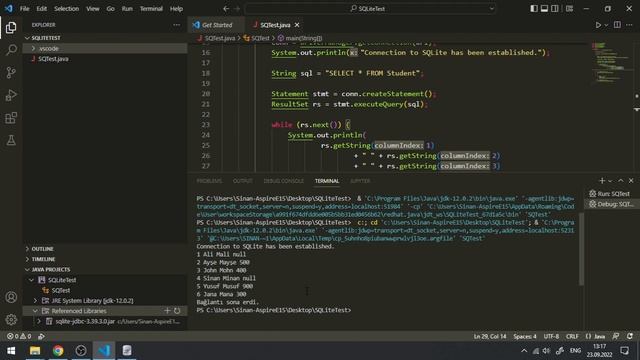Change indentation via Spaces: 4
The height and width of the screenshot is (360, 640).
(525, 336)
